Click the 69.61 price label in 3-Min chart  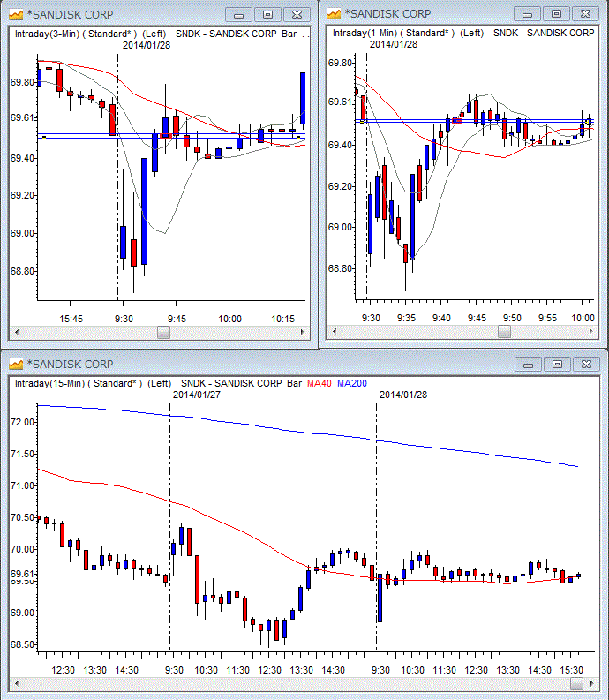click(x=22, y=118)
